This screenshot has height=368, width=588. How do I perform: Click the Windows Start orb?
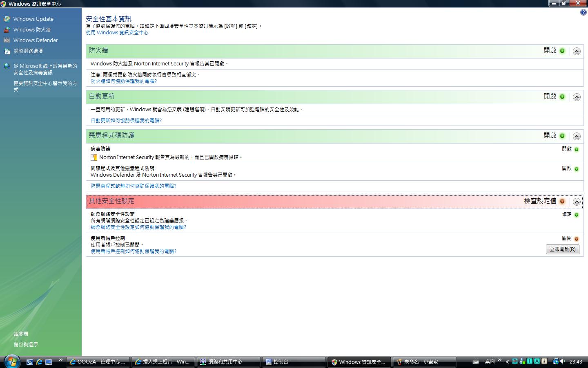(11, 361)
